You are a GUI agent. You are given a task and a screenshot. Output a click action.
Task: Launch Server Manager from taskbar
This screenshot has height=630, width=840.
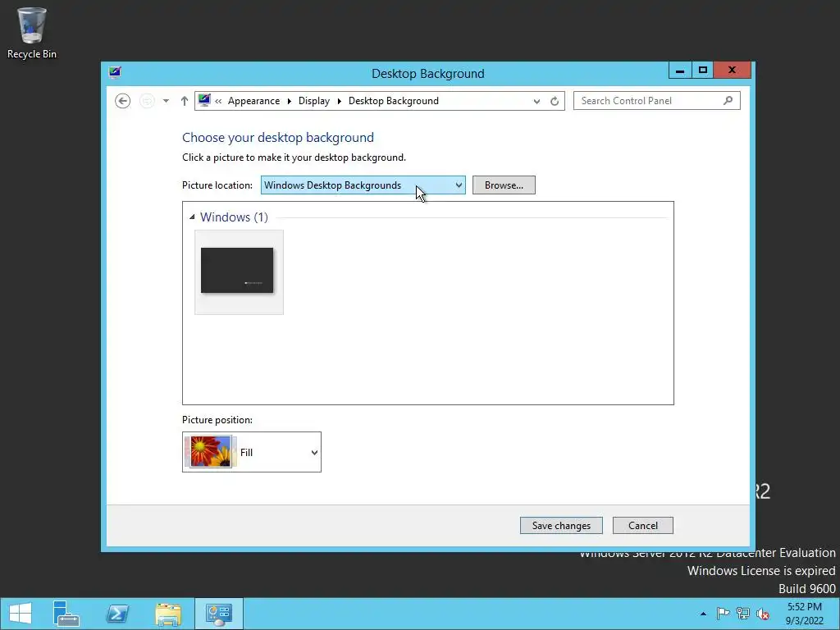click(66, 614)
